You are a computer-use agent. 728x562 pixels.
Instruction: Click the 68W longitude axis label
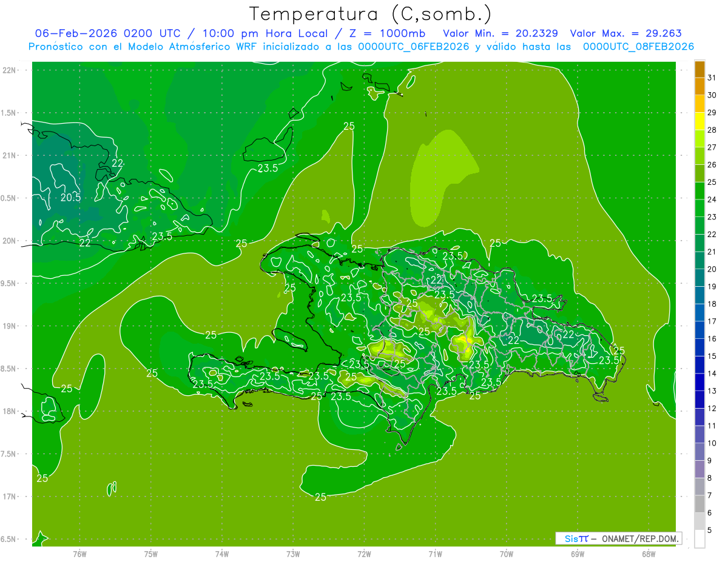tap(648, 554)
